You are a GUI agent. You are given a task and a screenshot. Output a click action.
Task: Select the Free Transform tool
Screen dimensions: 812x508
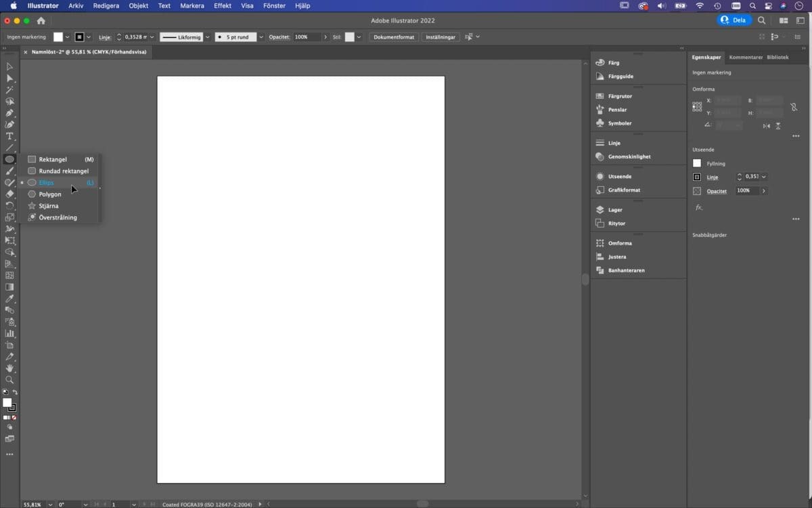pyautogui.click(x=9, y=240)
